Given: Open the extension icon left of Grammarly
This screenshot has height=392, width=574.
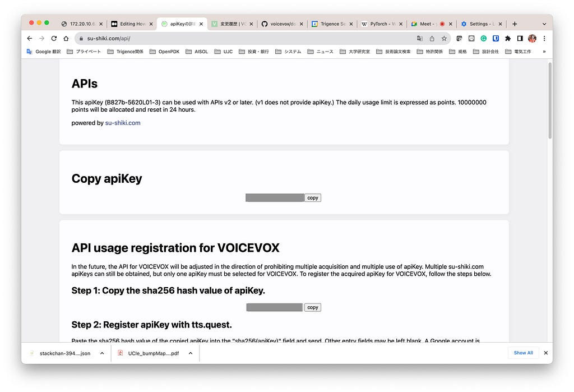Looking at the screenshot, I should 471,39.
